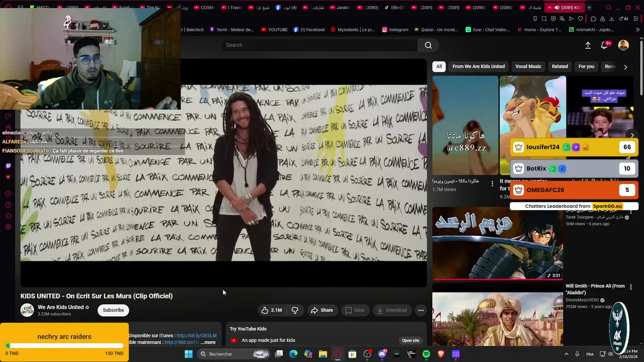
Task: Open the YouTube account avatar menu
Action: coord(623,45)
